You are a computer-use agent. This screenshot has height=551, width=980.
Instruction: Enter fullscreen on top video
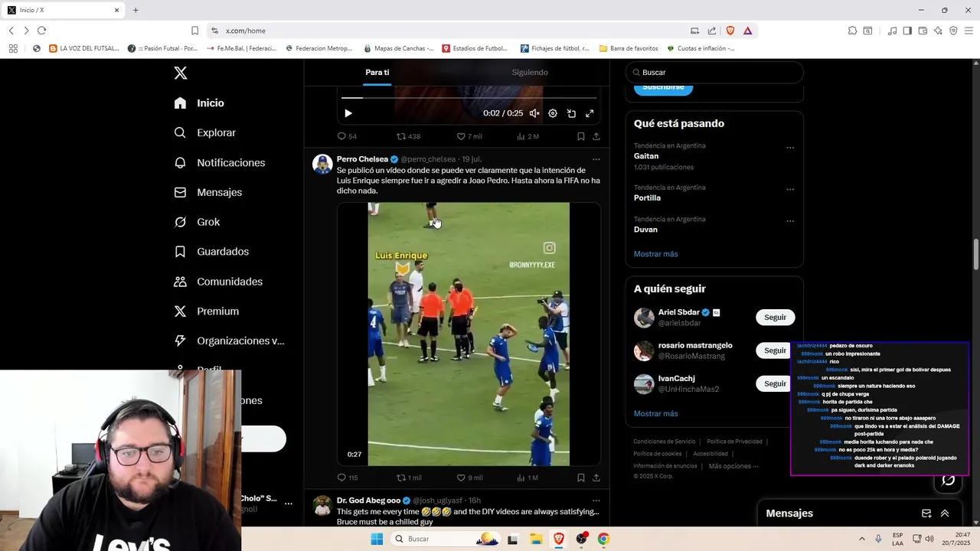[x=590, y=113]
